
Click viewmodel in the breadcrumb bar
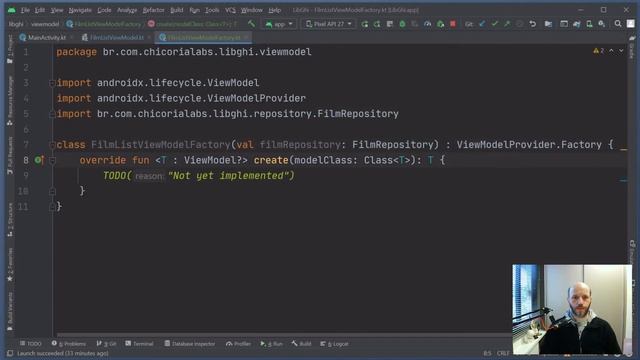coord(45,24)
